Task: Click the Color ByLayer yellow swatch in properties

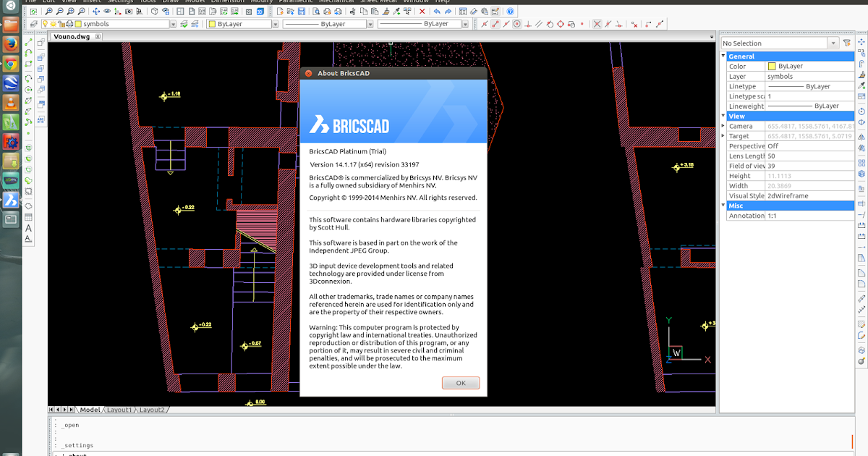Action: point(772,66)
